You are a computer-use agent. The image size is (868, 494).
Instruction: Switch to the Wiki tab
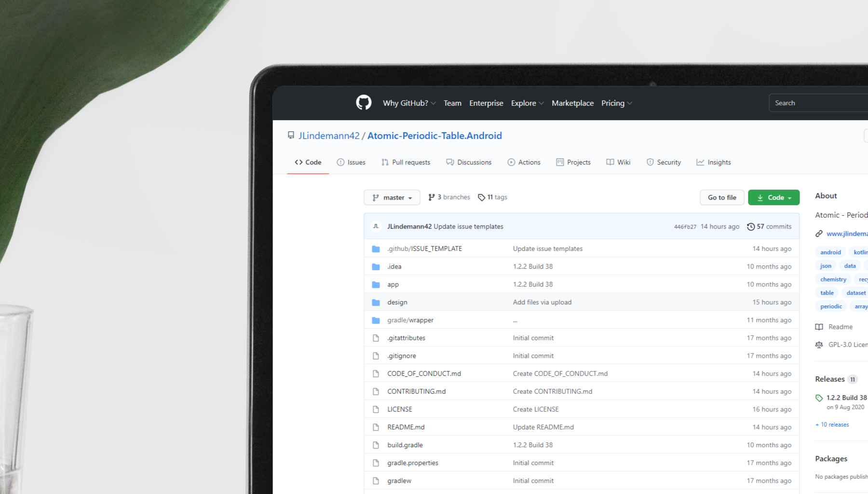(x=618, y=163)
